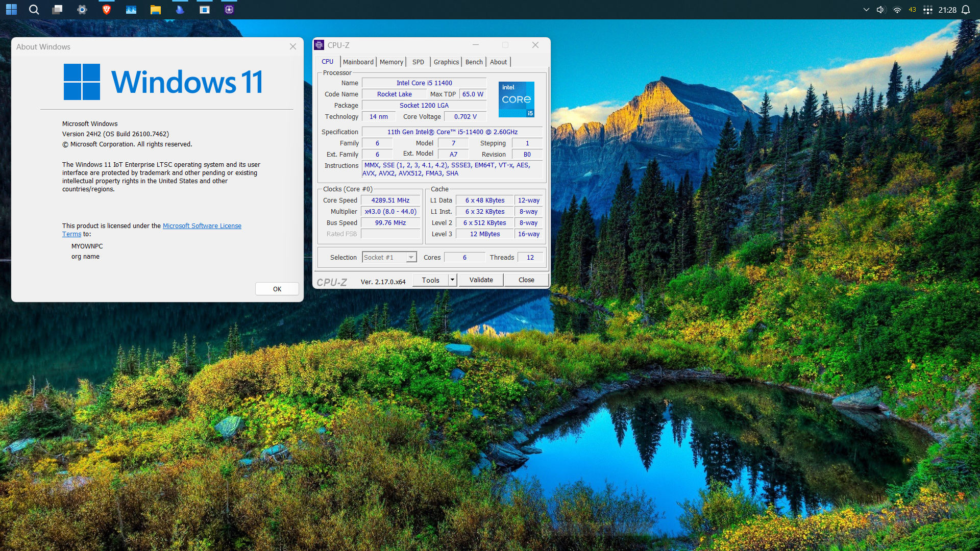Open Brave browser from the taskbar
Viewport: 980px width, 551px height.
coord(107,10)
